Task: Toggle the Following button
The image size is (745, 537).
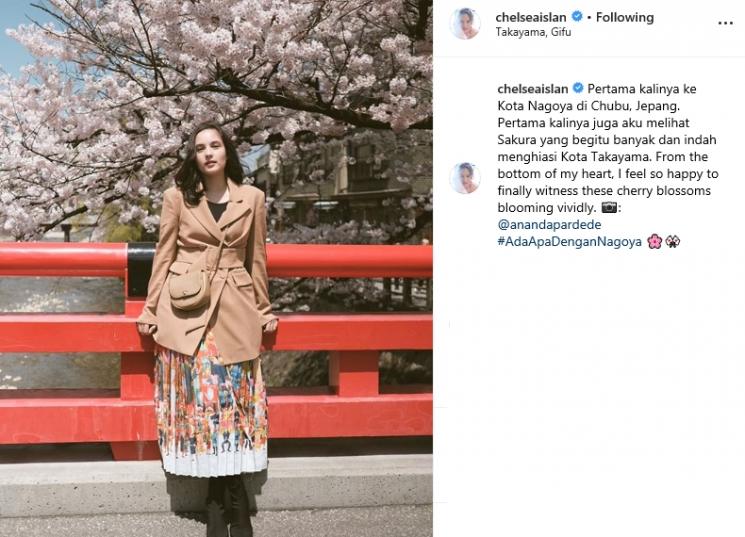Action: (x=624, y=17)
